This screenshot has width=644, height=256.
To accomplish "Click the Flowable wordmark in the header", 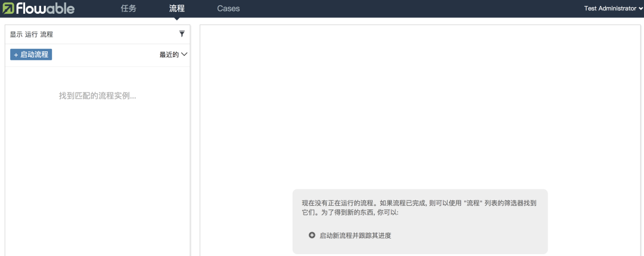I will [45, 8].
